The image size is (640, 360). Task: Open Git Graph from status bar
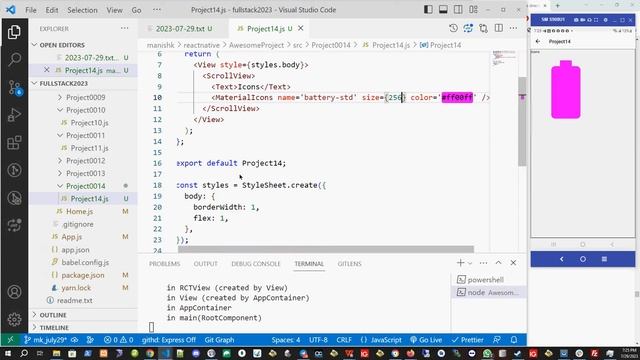click(219, 340)
